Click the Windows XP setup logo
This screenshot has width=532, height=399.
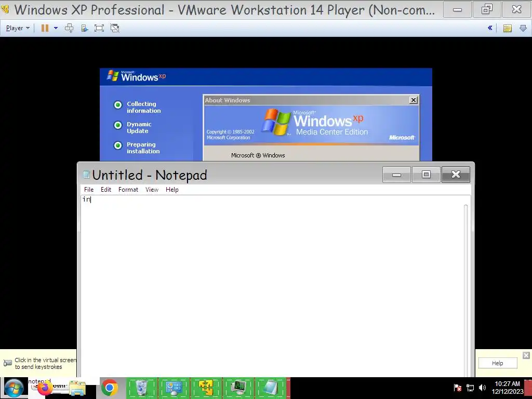(x=137, y=76)
